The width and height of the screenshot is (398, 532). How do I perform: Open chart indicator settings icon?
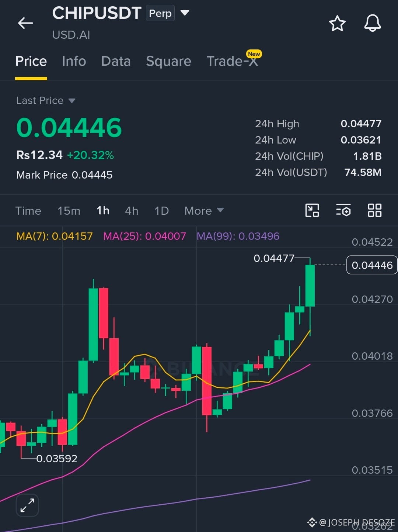click(x=343, y=210)
